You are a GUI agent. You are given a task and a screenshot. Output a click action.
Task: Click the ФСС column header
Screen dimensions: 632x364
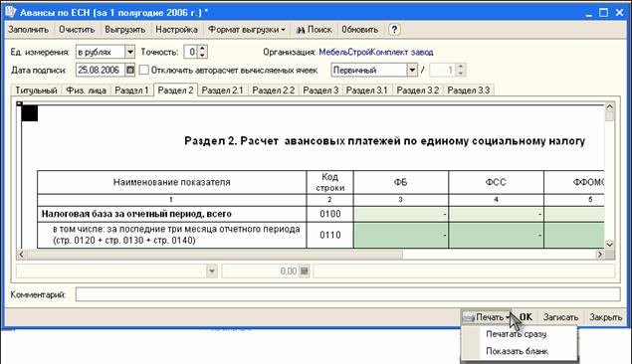click(x=496, y=182)
